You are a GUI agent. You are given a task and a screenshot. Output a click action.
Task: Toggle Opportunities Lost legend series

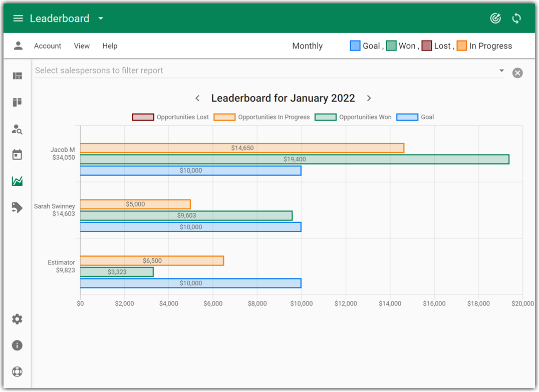(170, 117)
